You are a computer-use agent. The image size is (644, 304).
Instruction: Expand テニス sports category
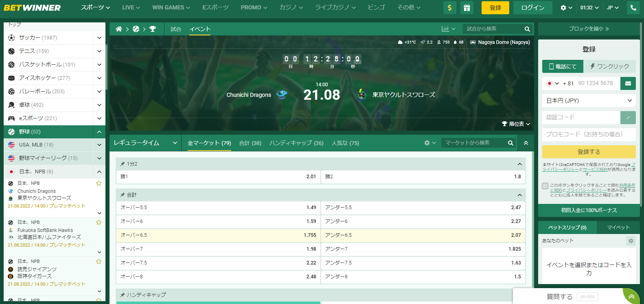[x=99, y=51]
